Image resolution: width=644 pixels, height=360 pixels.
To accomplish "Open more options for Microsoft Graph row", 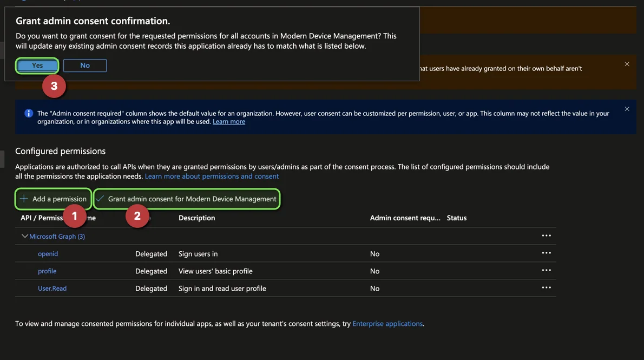I will 546,235.
